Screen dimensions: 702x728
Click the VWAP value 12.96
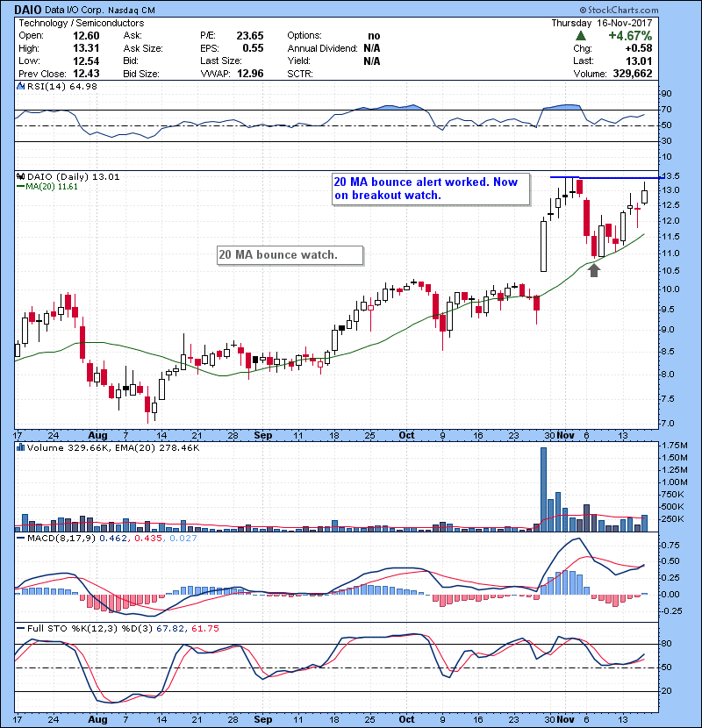point(250,74)
